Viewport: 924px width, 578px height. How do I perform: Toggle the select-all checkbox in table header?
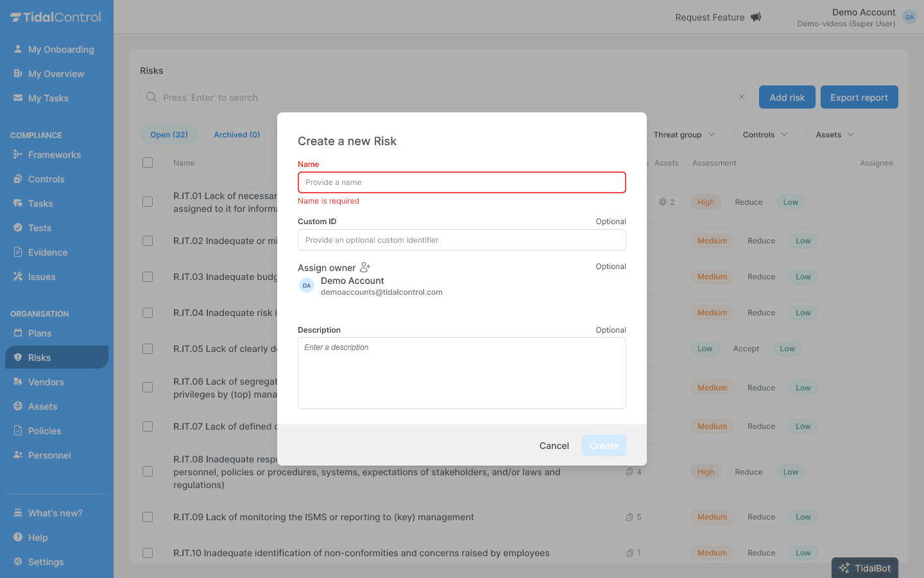(x=148, y=162)
